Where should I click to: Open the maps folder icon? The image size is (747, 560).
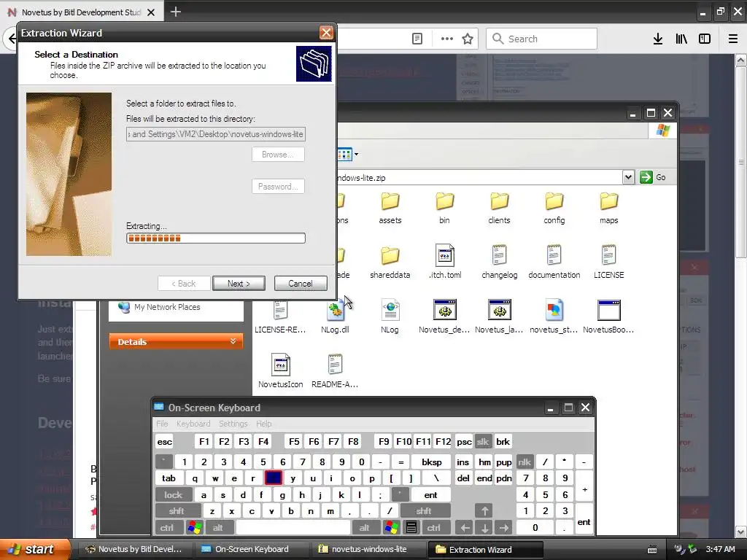click(609, 201)
